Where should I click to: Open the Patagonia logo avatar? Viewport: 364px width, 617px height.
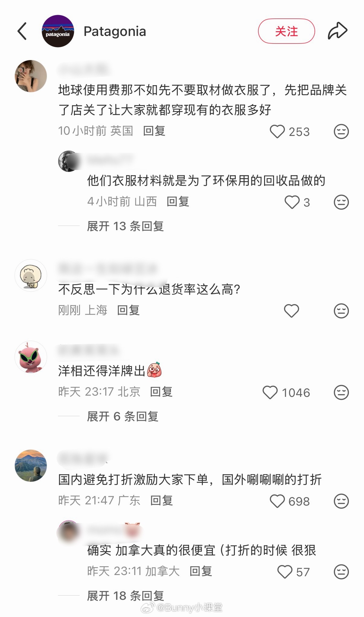click(x=58, y=31)
